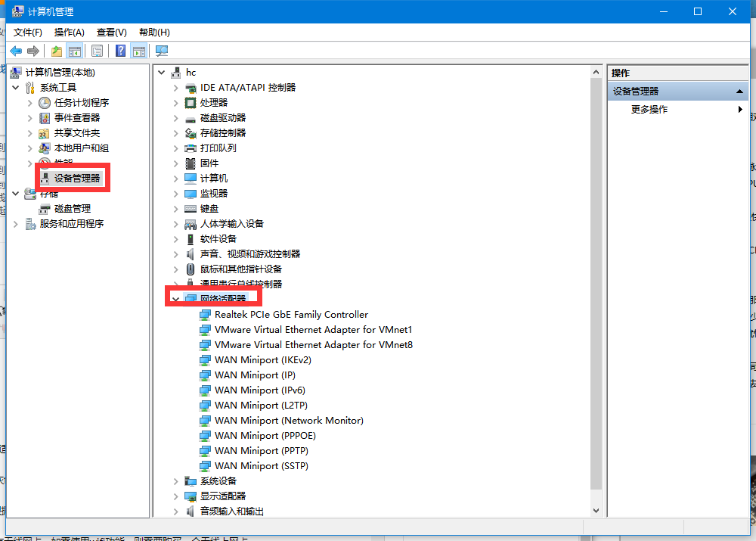Expand 服务和应用程序 in the left tree
This screenshot has height=541, width=756.
coord(16,223)
